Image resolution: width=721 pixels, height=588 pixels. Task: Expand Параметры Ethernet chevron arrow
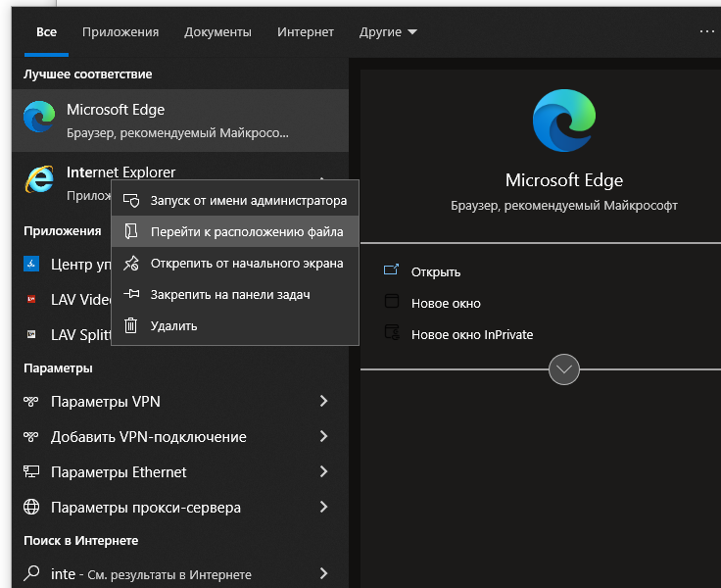[323, 471]
